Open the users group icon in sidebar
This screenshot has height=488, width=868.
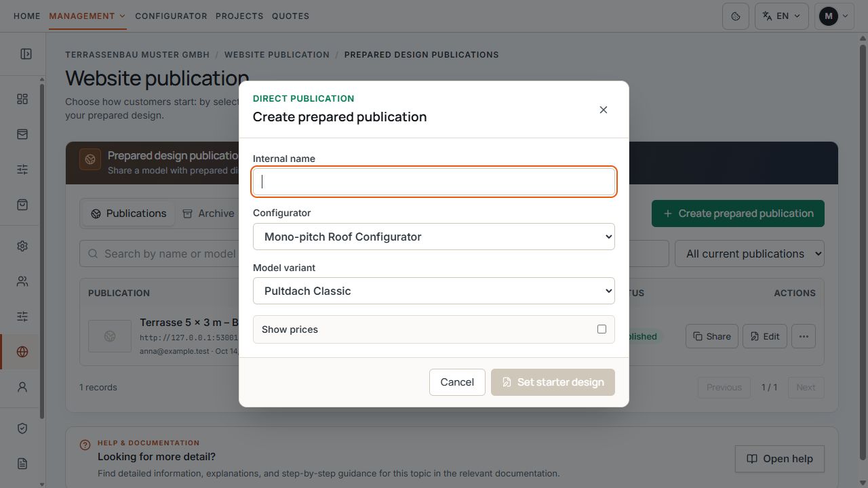point(22,281)
